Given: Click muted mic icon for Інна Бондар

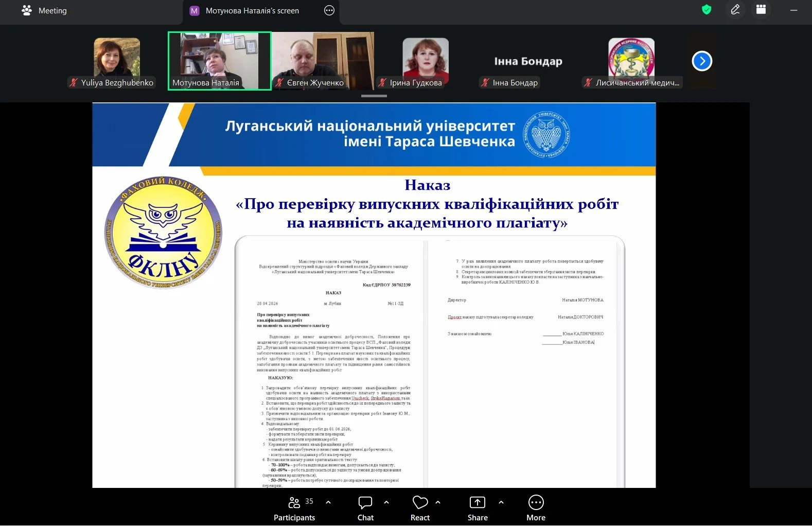Looking at the screenshot, I should [485, 82].
